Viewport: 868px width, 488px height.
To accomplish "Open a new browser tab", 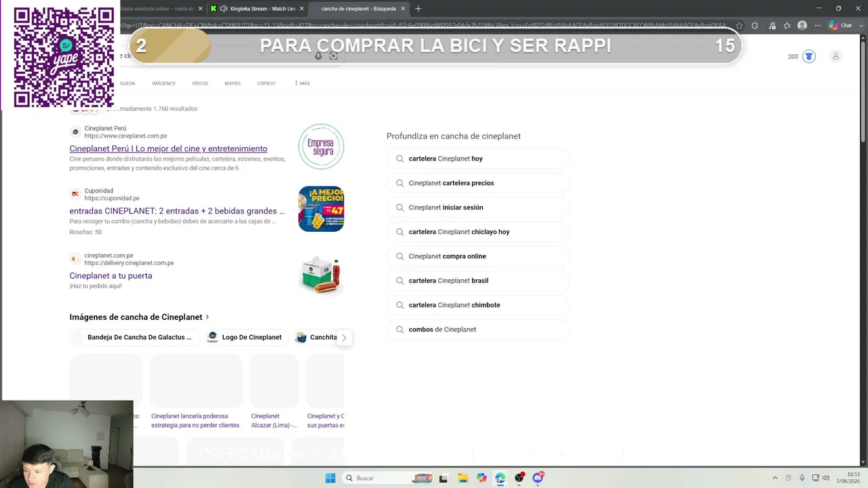I will pos(418,9).
